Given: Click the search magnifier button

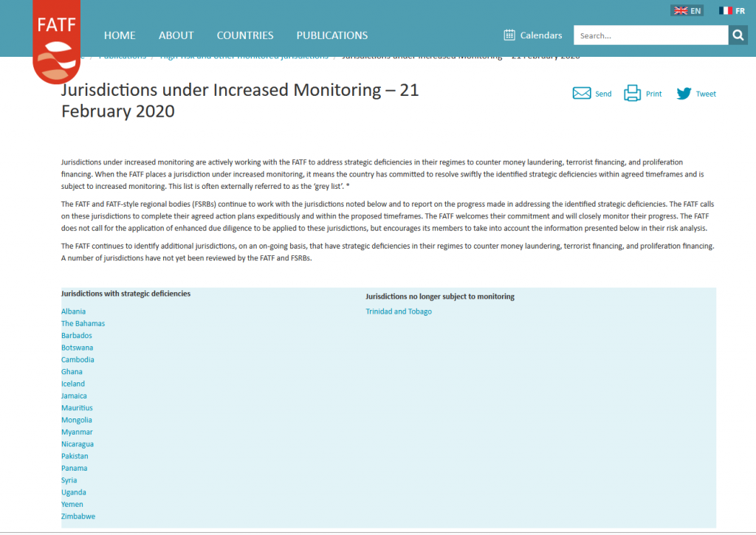Looking at the screenshot, I should (738, 35).
